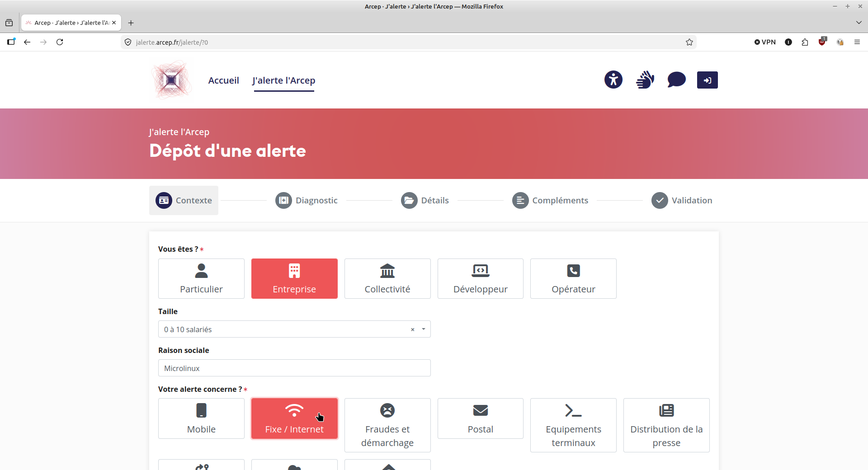868x470 pixels.
Task: Click the Arcep logo
Action: [x=171, y=80]
